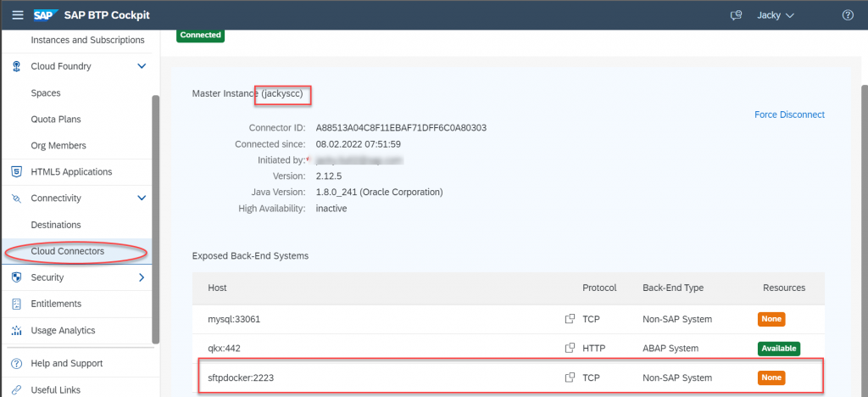Open Org Members
Screen dimensions: 868x397
point(58,146)
